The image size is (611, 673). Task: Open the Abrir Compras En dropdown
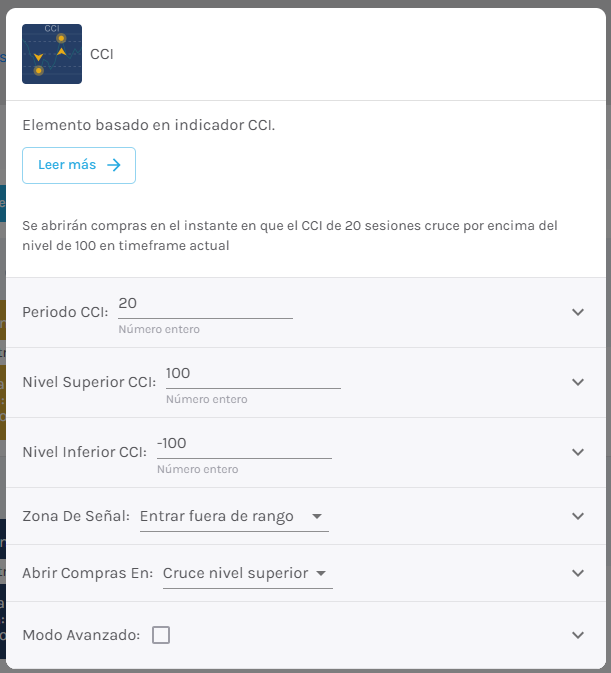[x=248, y=573]
